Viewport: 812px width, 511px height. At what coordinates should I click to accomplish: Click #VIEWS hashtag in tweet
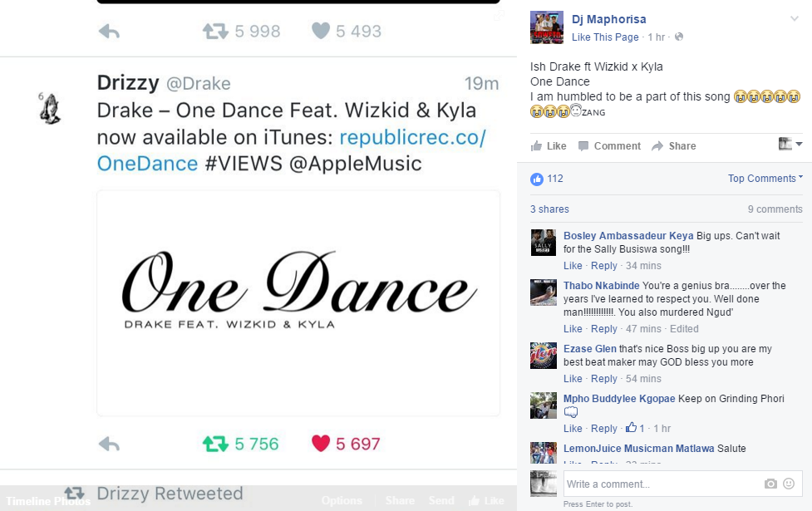click(244, 164)
